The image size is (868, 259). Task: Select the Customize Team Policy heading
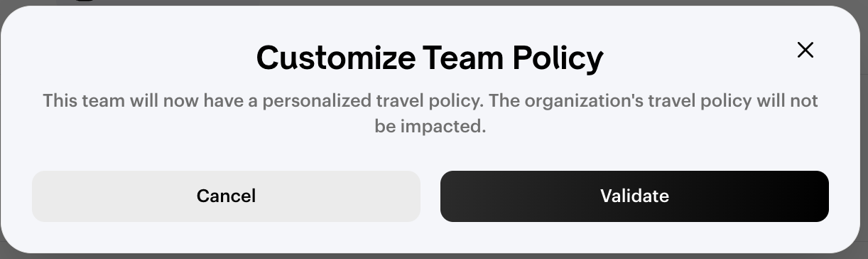[430, 58]
